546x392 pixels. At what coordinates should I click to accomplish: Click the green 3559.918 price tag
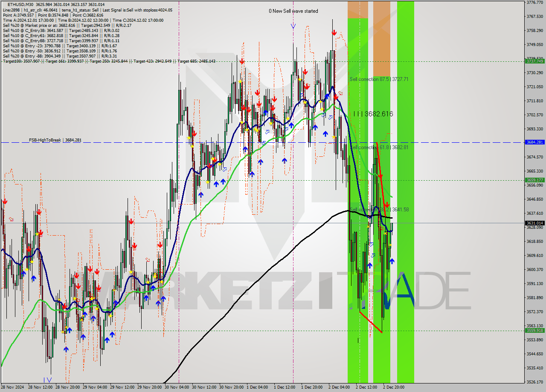click(534, 330)
